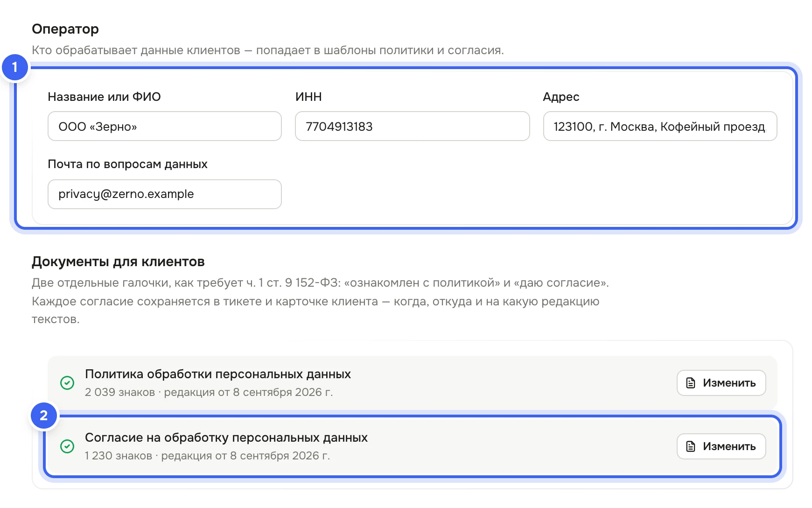Click the Почта по вопросам данных label

click(127, 164)
